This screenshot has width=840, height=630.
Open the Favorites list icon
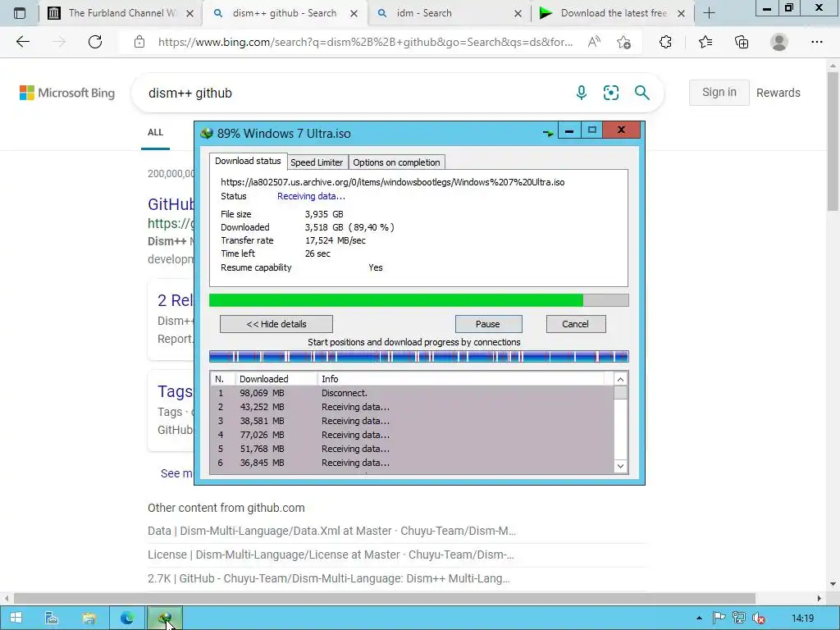pos(705,42)
